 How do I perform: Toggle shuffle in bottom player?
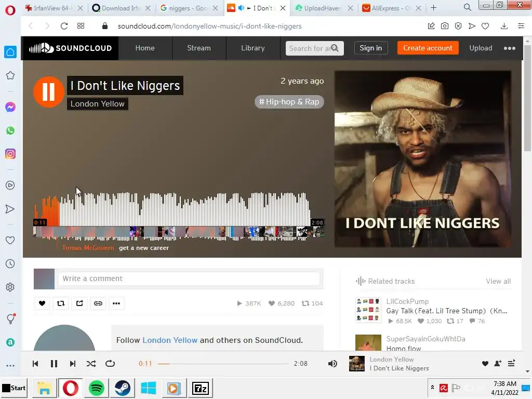click(x=91, y=364)
